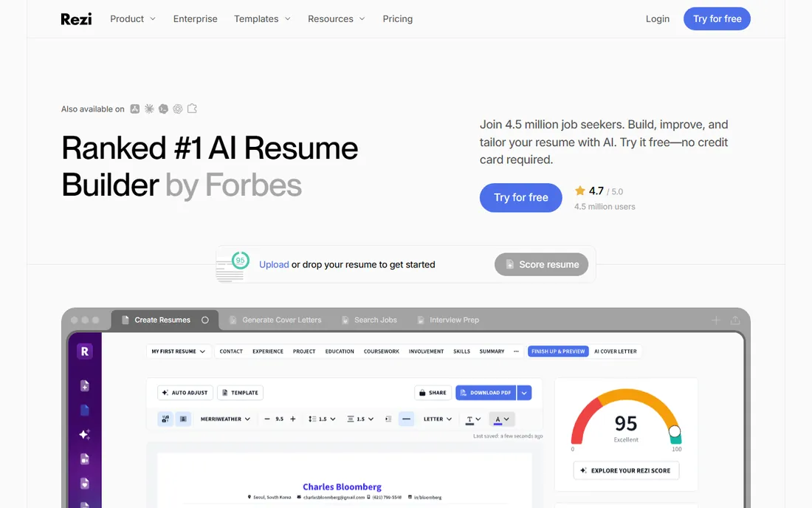Click the purple R icon in the sidebar

pyautogui.click(x=85, y=351)
